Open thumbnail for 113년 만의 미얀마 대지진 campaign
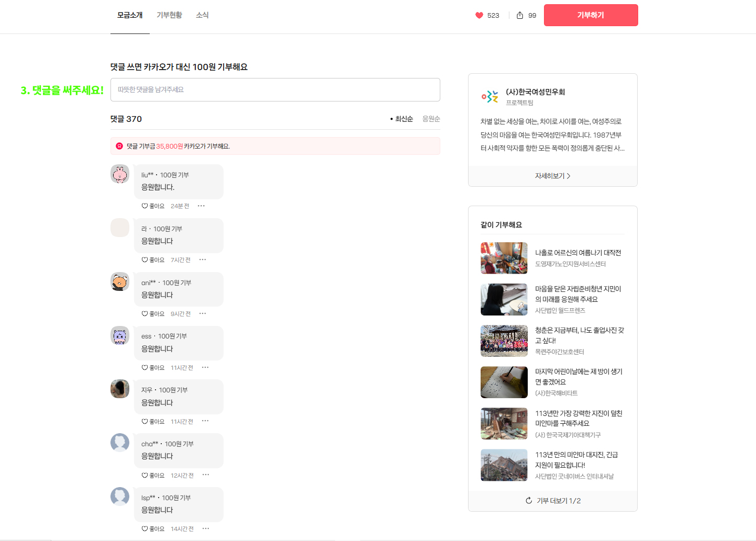 (x=504, y=465)
